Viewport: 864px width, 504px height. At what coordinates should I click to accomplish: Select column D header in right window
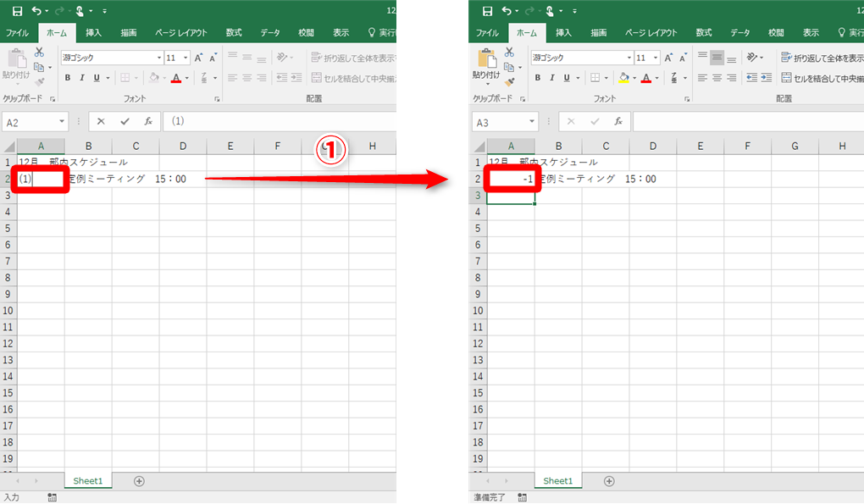click(653, 146)
